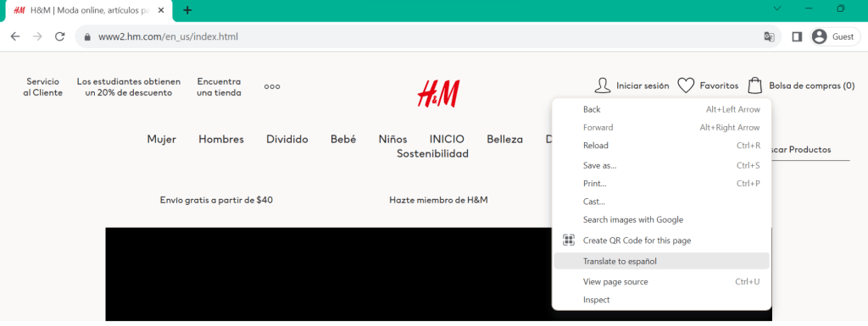Click the address bar URL
The width and height of the screenshot is (868, 326).
click(x=169, y=37)
